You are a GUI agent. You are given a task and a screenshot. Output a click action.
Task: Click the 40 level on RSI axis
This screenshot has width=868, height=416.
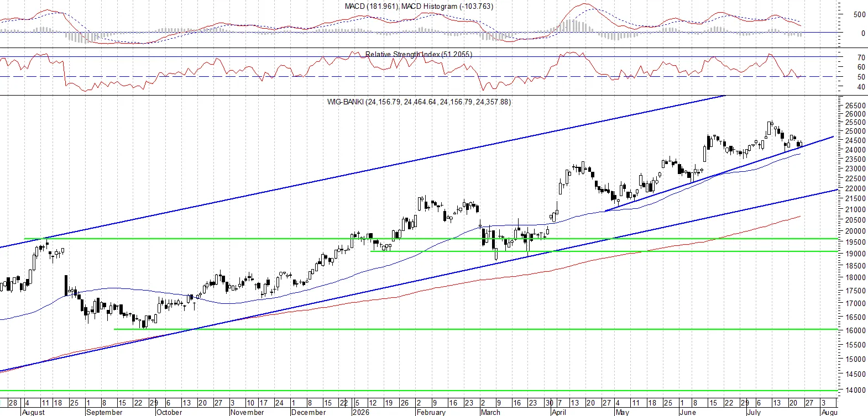click(x=861, y=87)
